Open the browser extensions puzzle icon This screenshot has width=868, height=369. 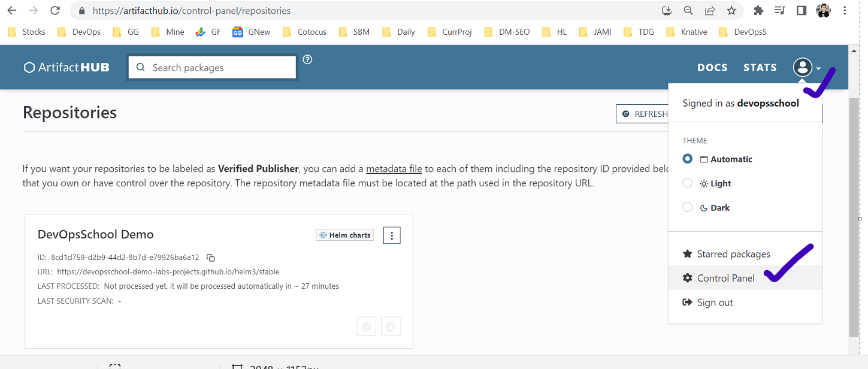758,11
